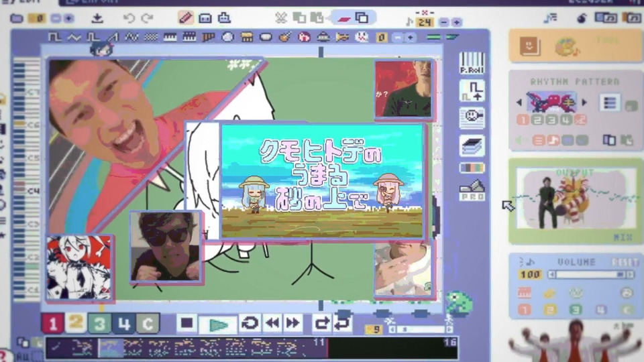Click the volume RESET button
This screenshot has height=362, width=644.
(x=625, y=262)
